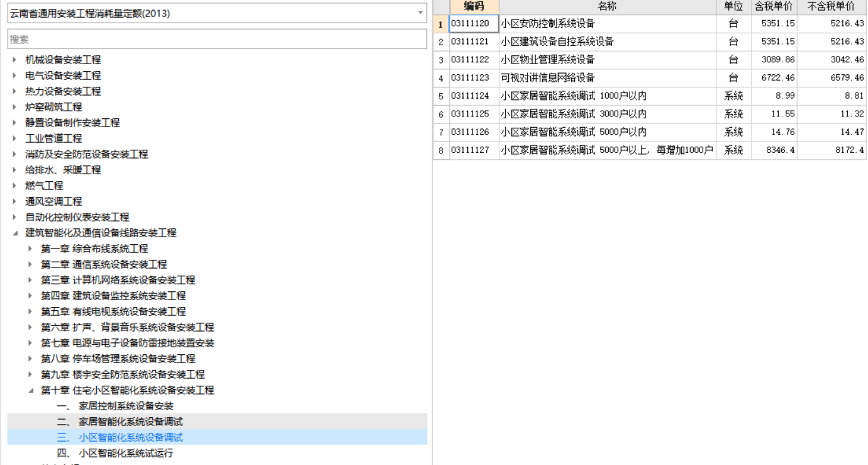The image size is (868, 465).
Task: Select code cell 03111125
Action: click(x=474, y=114)
